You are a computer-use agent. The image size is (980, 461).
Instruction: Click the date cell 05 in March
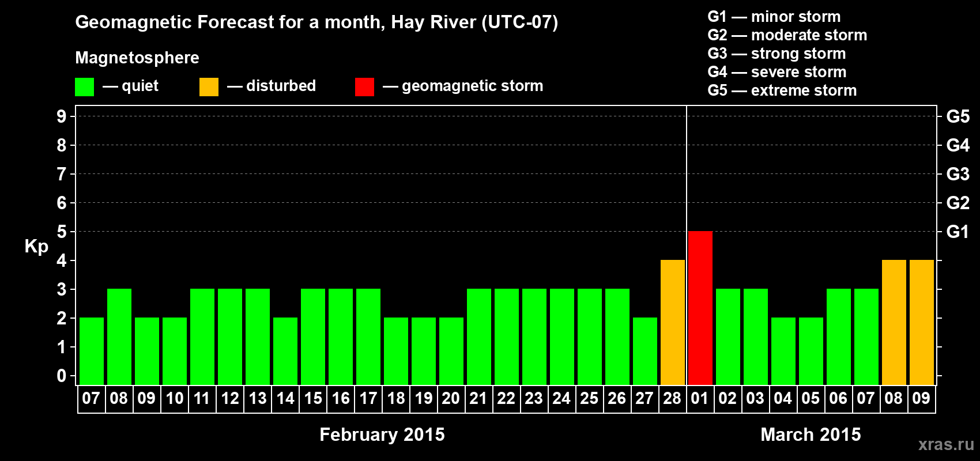pos(811,399)
